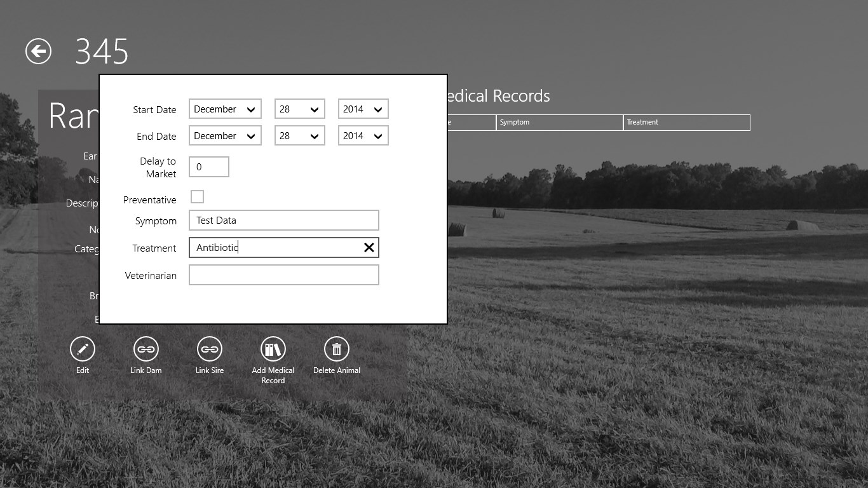The width and height of the screenshot is (868, 488).
Task: Focus the Veterinarian input field
Action: [283, 275]
